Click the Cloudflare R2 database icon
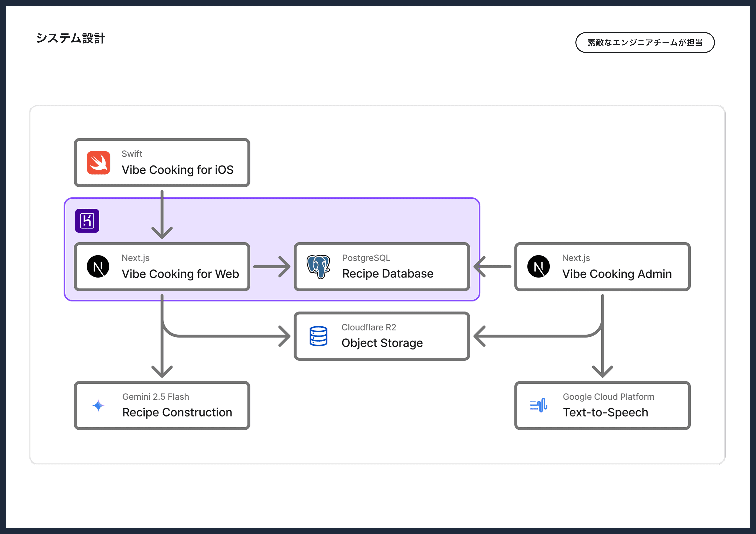 coord(318,336)
